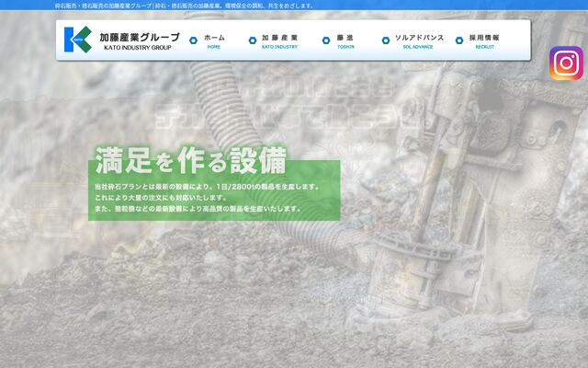Click the hexagon icon beside ソルアドバンス
Screen dimensions: 588x368
pos(386,40)
